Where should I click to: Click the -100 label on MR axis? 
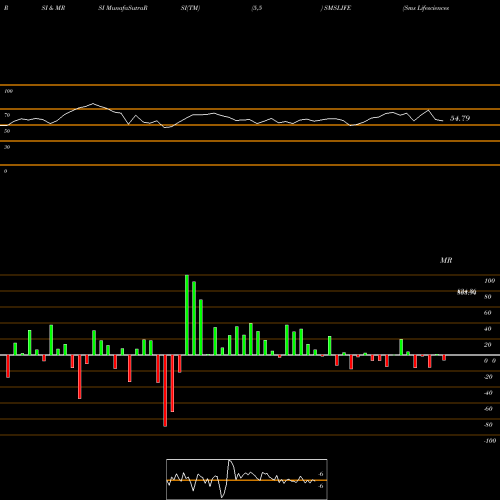[490, 441]
